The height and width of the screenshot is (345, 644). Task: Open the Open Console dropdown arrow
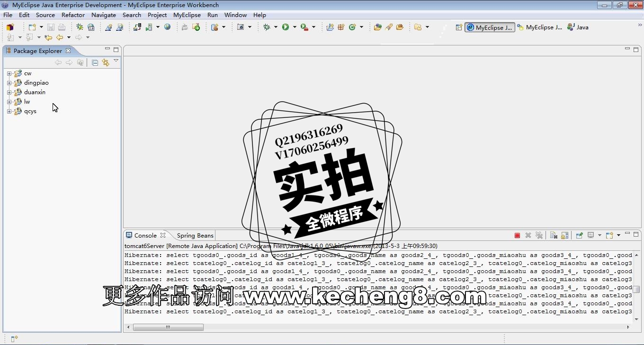pos(618,235)
